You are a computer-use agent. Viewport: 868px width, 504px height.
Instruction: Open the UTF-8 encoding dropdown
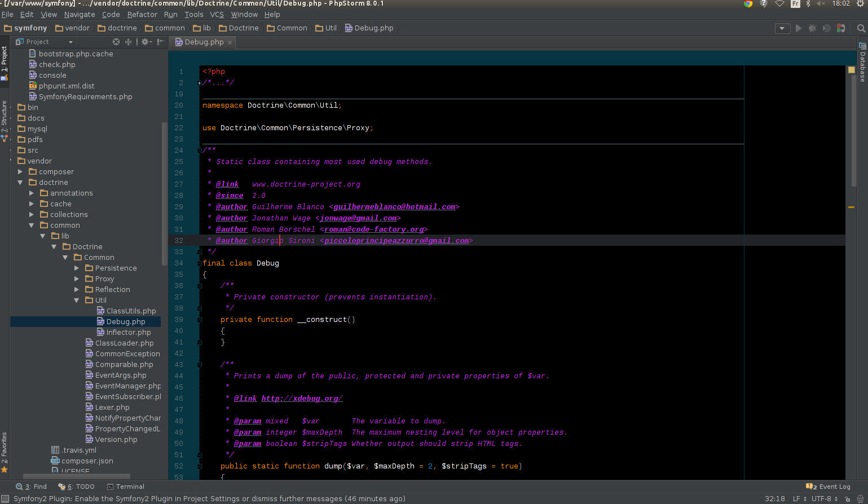tap(825, 499)
